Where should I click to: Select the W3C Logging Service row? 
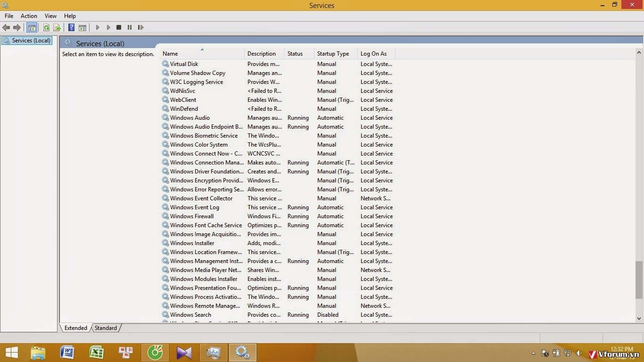[x=196, y=82]
